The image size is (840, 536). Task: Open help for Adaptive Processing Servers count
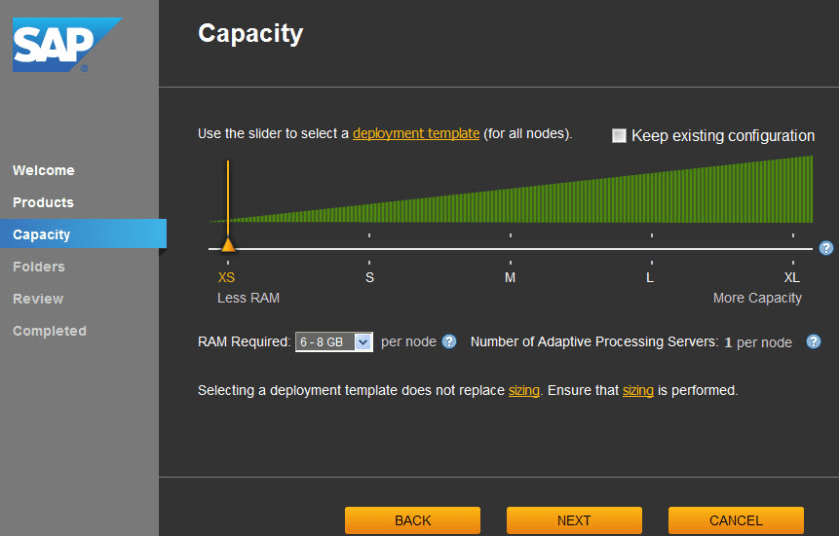[x=814, y=342]
